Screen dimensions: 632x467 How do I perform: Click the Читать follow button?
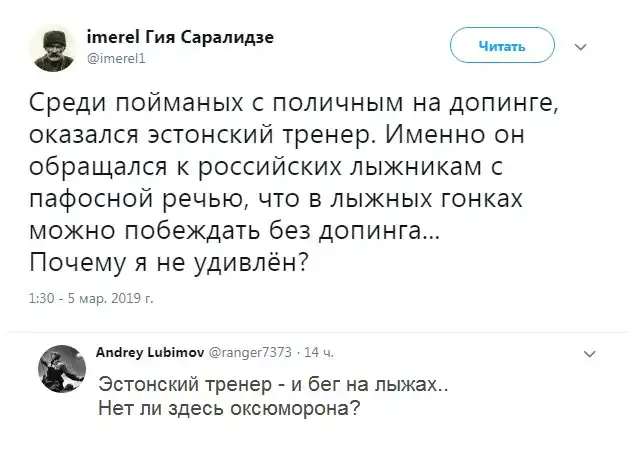point(502,47)
